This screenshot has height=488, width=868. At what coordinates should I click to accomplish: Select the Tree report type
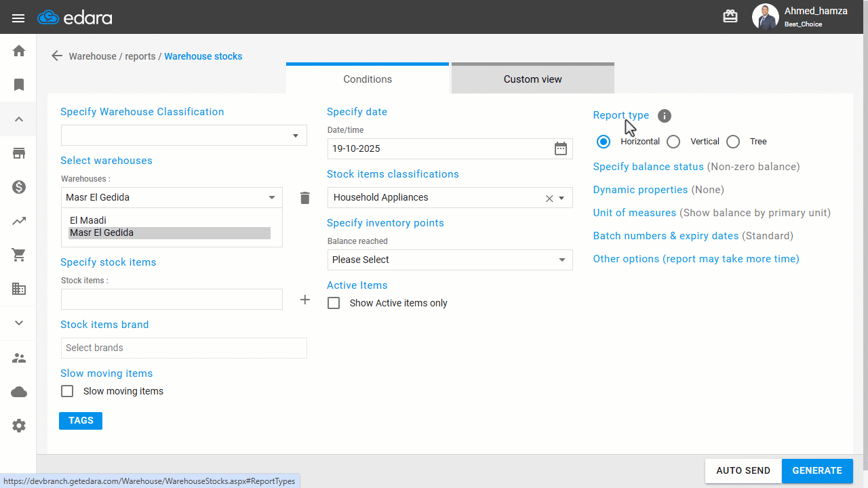[x=733, y=142]
